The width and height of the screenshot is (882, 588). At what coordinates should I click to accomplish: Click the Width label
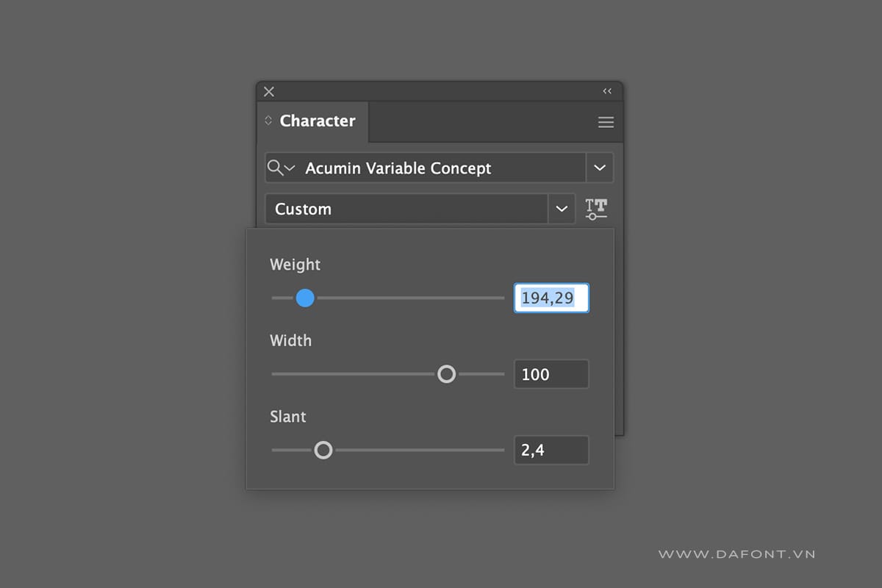(290, 340)
